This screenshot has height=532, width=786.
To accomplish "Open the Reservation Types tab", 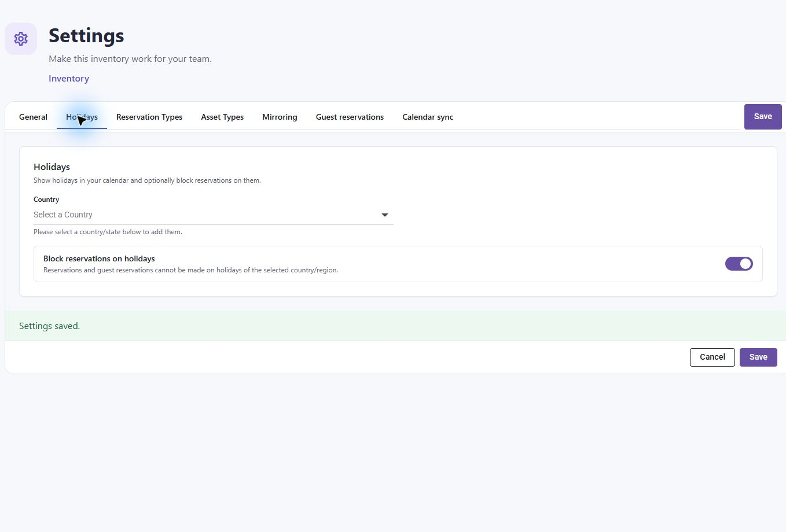I will click(x=149, y=117).
